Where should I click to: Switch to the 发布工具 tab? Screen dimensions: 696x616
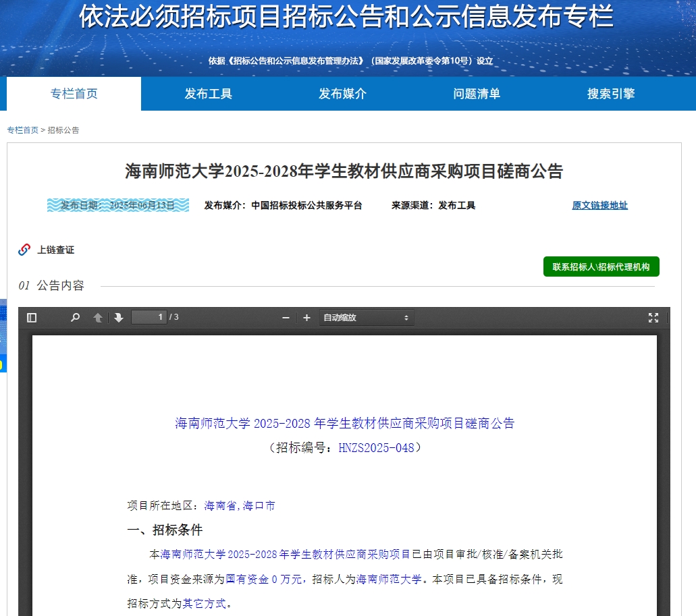tap(208, 94)
